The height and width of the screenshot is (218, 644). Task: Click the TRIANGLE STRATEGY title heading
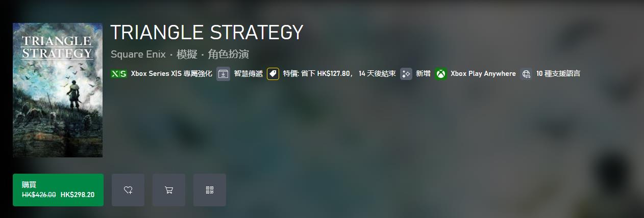pyautogui.click(x=207, y=33)
